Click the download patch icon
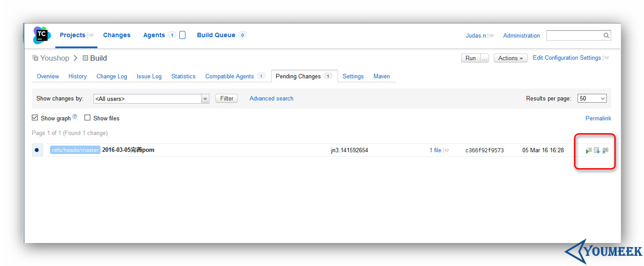 click(597, 150)
